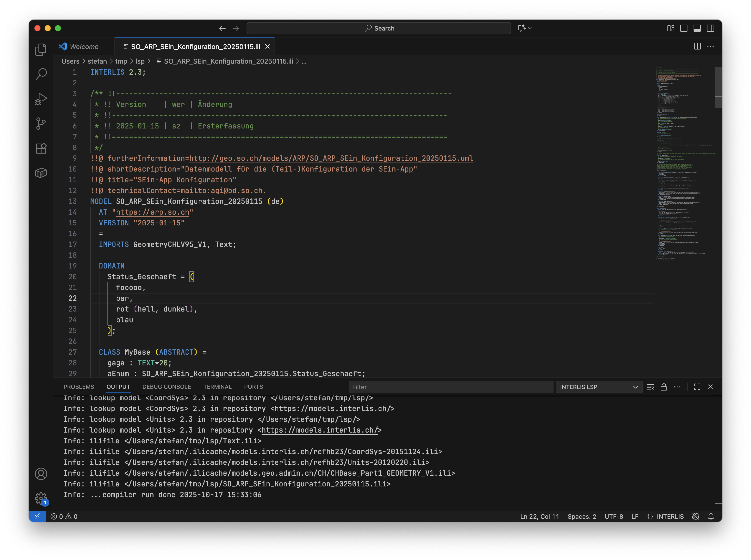Open the INTERLIS LSP output channel dropdown
This screenshot has width=751, height=560.
tap(598, 387)
